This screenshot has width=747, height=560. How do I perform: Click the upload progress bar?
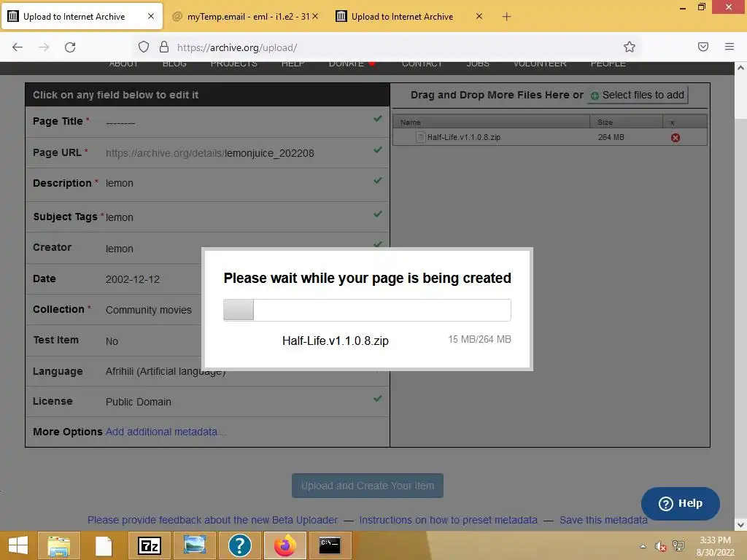(x=368, y=310)
